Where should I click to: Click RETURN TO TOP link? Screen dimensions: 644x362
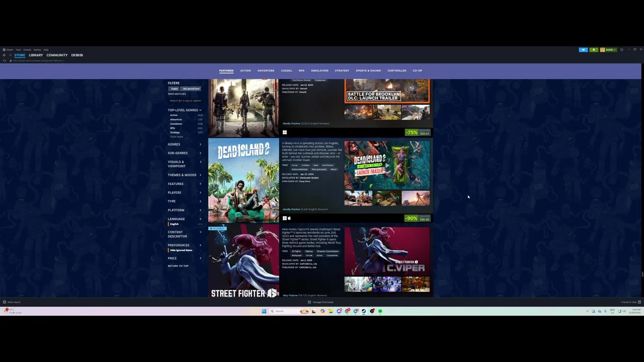[x=178, y=266]
